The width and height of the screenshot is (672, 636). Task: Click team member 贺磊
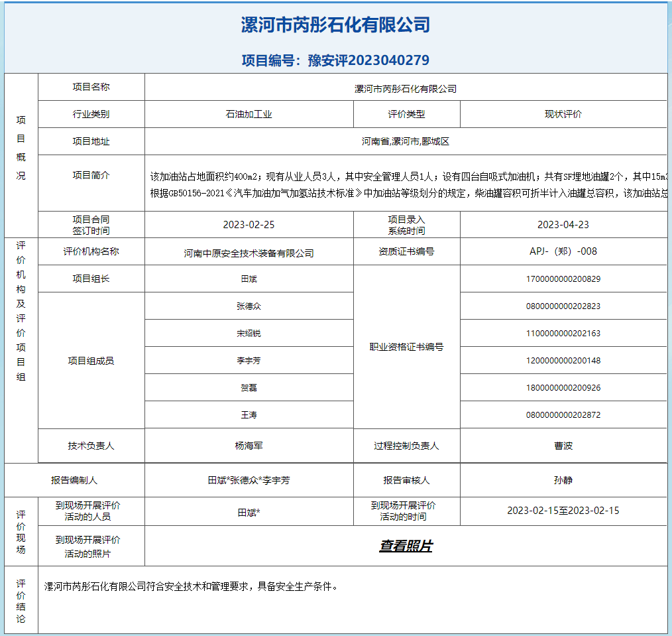pos(249,388)
